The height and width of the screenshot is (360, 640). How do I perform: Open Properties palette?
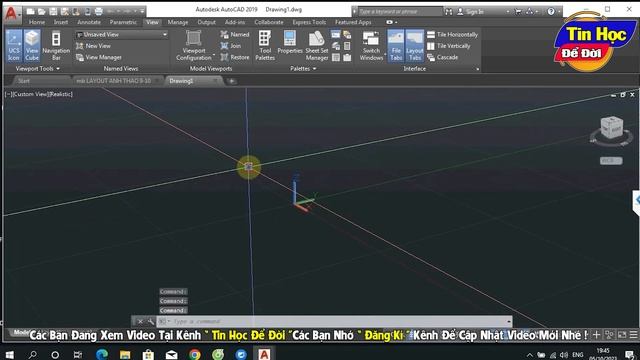[290, 42]
